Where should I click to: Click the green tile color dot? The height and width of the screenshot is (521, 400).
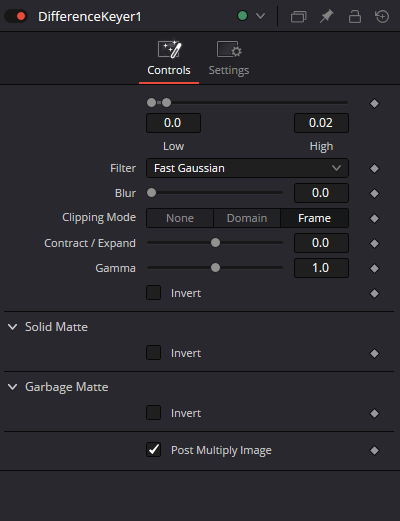pyautogui.click(x=242, y=16)
